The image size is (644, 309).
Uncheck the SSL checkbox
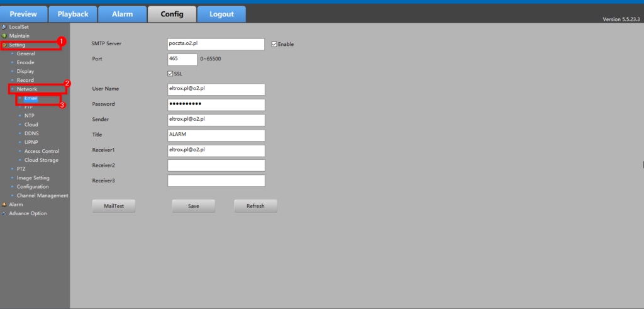(x=170, y=74)
